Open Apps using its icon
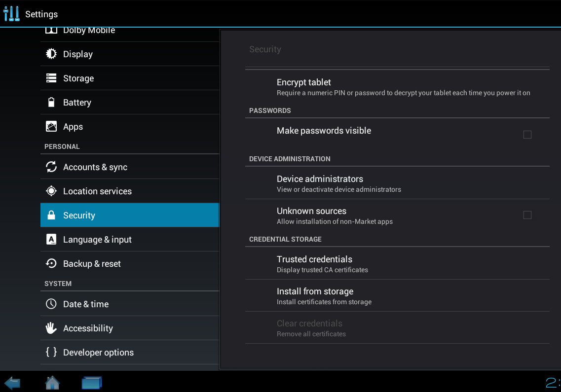Image resolution: width=561 pixels, height=392 pixels. (51, 126)
